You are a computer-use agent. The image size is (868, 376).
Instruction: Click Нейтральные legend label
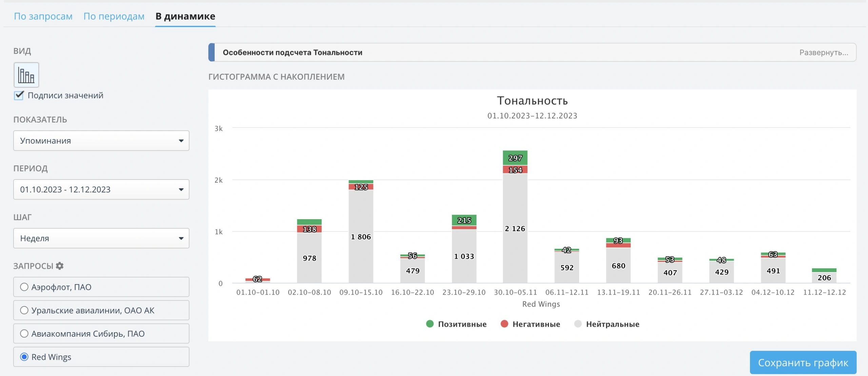(x=612, y=324)
